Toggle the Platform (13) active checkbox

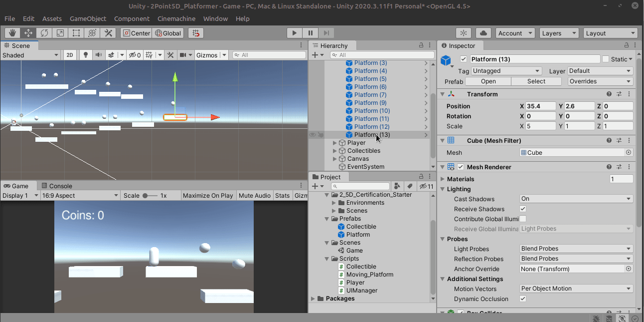[464, 59]
